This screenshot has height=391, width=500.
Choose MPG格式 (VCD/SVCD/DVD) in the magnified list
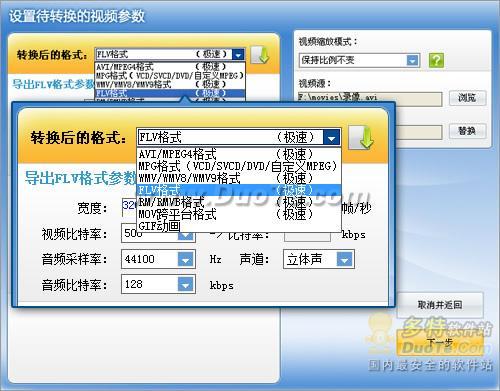239,166
